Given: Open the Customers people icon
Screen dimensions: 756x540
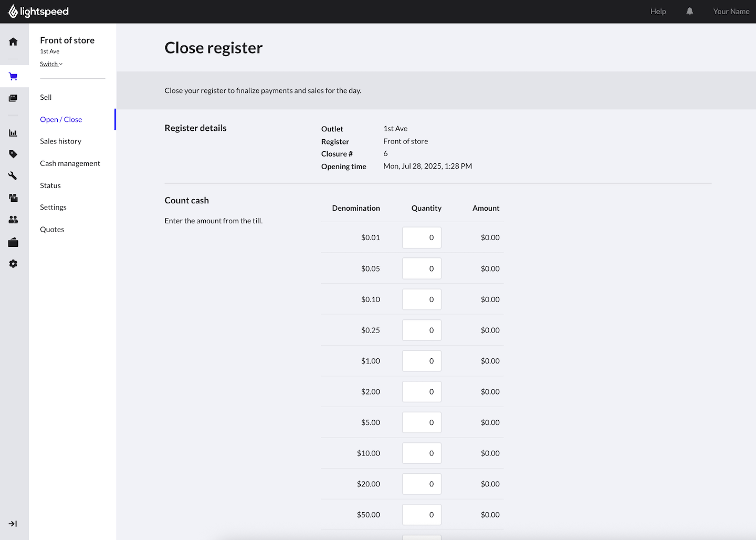Looking at the screenshot, I should click(x=13, y=220).
